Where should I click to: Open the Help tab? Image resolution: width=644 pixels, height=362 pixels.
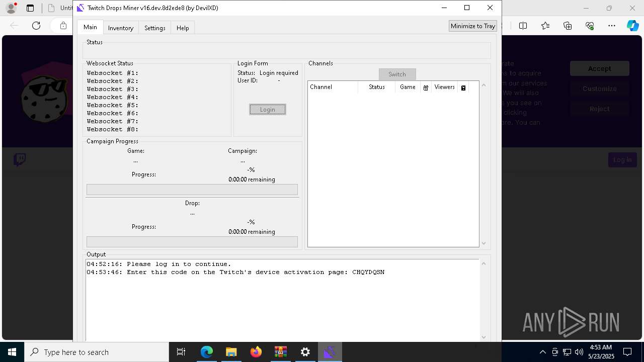[x=183, y=28]
